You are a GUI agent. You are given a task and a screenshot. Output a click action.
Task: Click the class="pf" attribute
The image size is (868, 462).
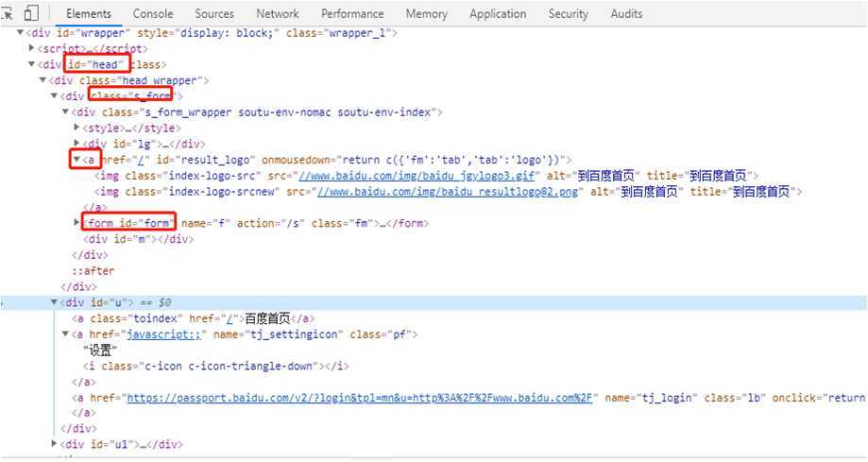(x=381, y=334)
